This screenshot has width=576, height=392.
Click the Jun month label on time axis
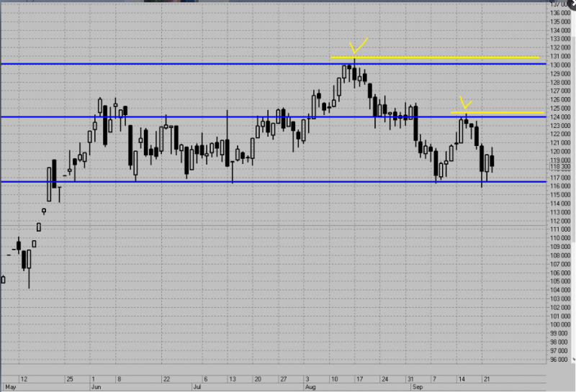96,387
